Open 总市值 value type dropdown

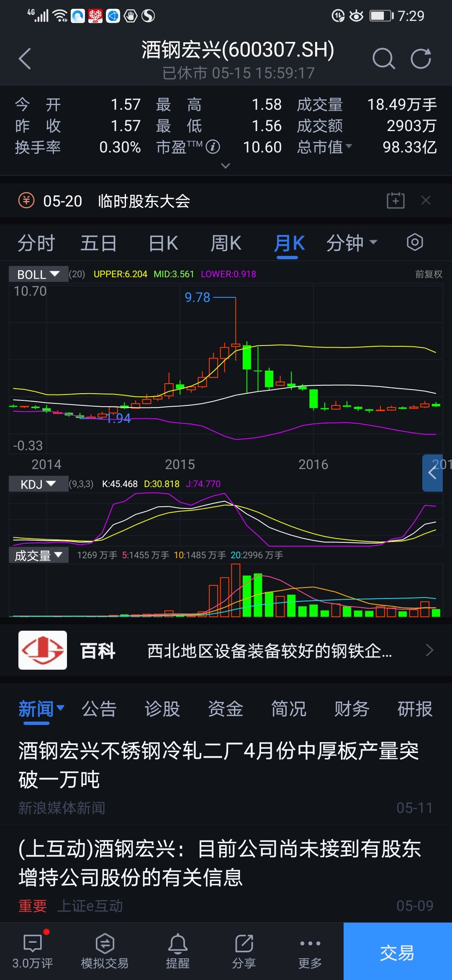pyautogui.click(x=325, y=147)
